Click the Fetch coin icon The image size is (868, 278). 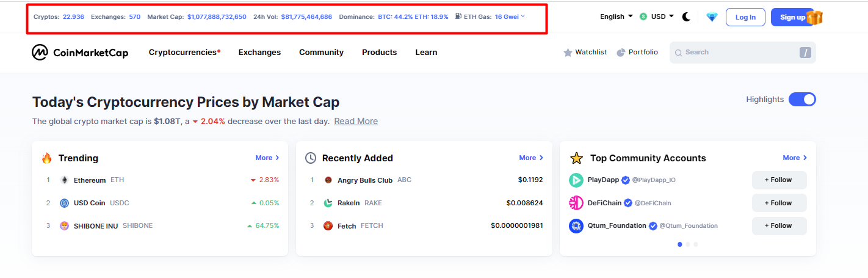point(328,226)
